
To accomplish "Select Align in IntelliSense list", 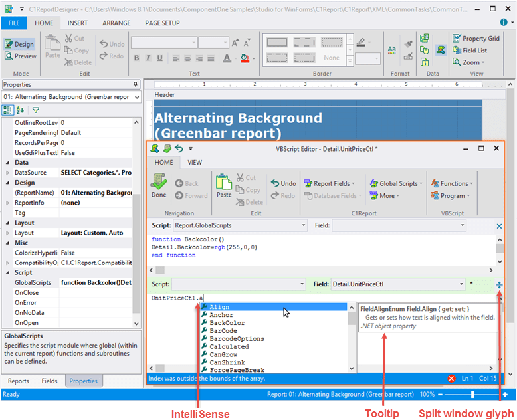I will click(274, 307).
